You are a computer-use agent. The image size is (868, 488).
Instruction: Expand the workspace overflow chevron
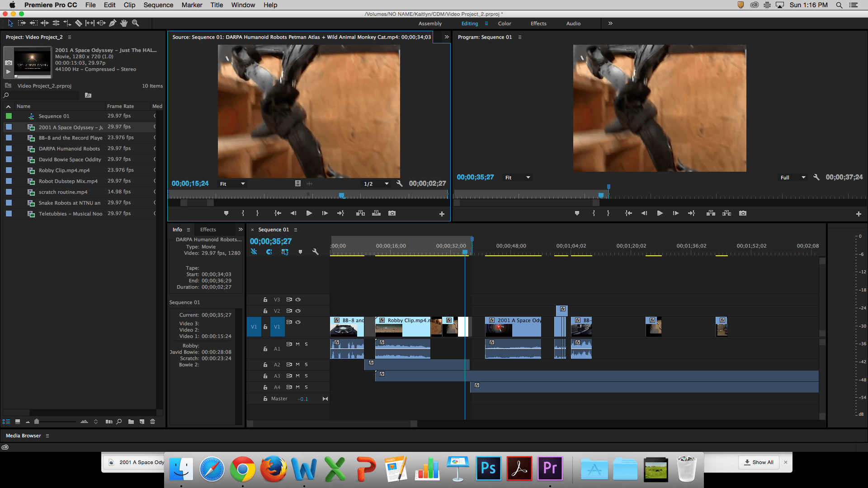coord(610,23)
